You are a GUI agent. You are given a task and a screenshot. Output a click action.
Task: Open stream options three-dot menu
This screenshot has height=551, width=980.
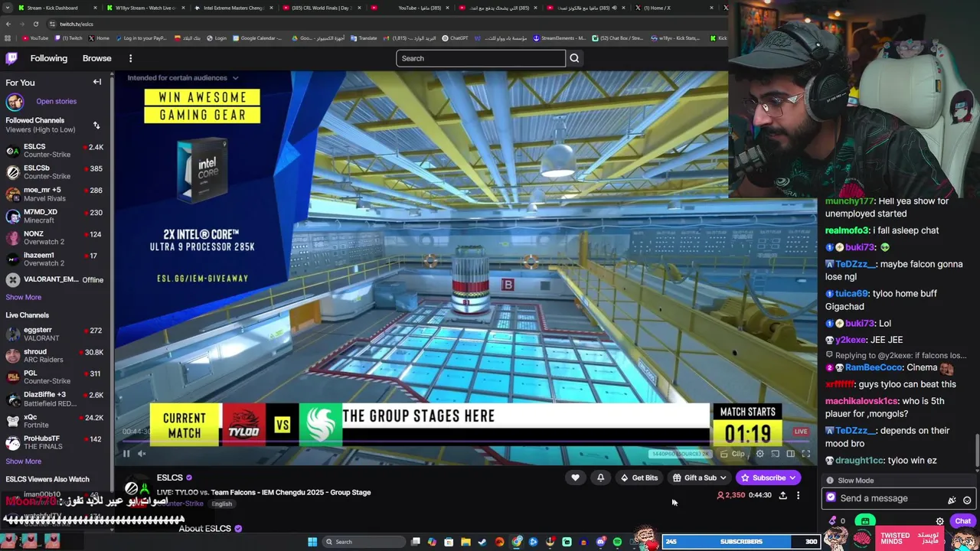798,495
